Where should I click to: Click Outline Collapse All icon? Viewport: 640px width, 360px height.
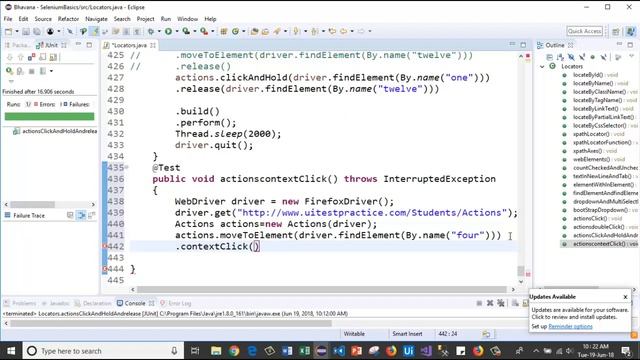(549, 57)
